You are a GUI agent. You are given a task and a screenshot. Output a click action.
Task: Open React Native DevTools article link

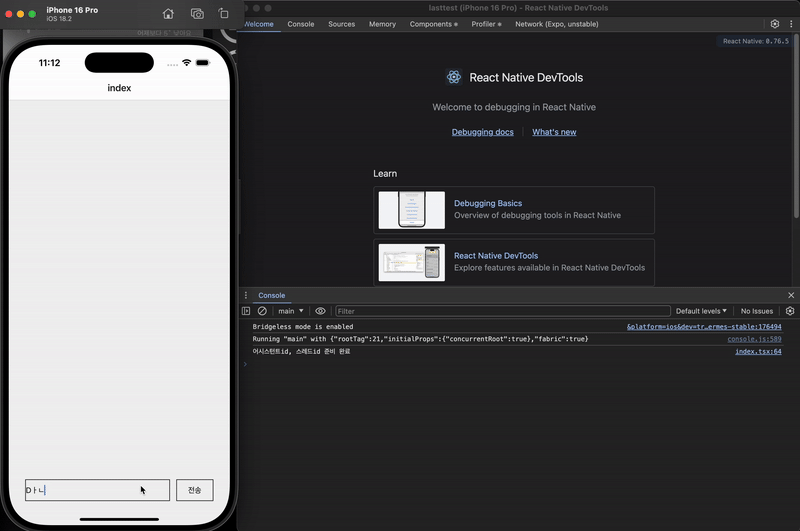tap(496, 256)
